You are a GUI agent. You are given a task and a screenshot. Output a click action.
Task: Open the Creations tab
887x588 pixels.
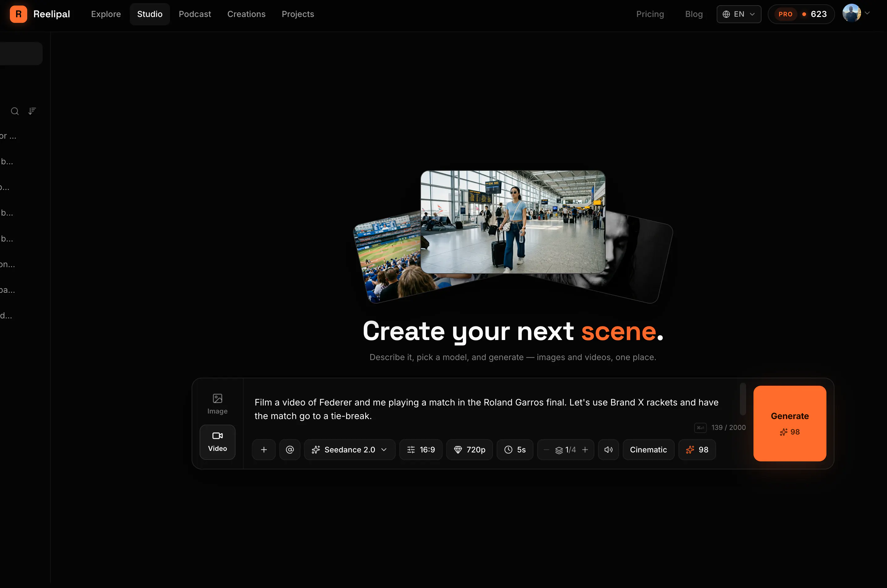(246, 14)
